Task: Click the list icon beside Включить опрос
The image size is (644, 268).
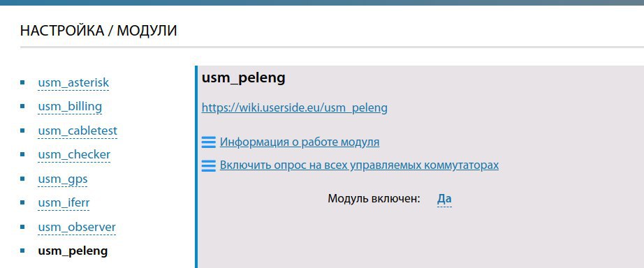Action: pos(209,166)
